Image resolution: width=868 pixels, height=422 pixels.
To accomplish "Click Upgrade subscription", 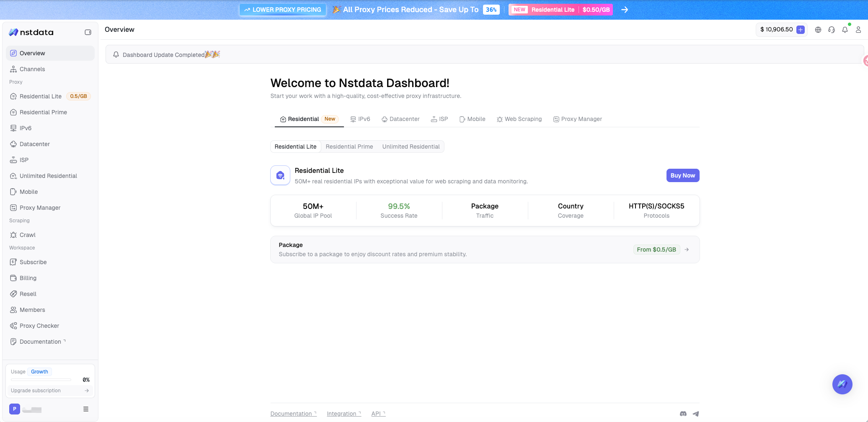I will (50, 391).
